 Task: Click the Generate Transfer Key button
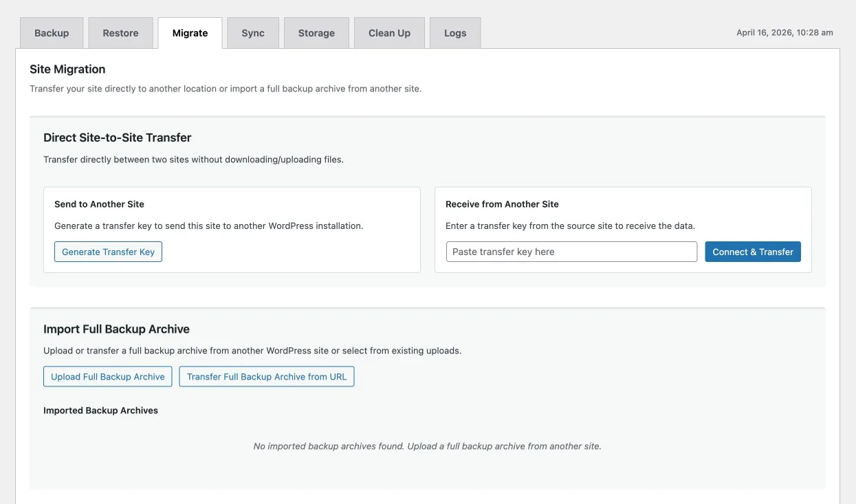point(108,252)
